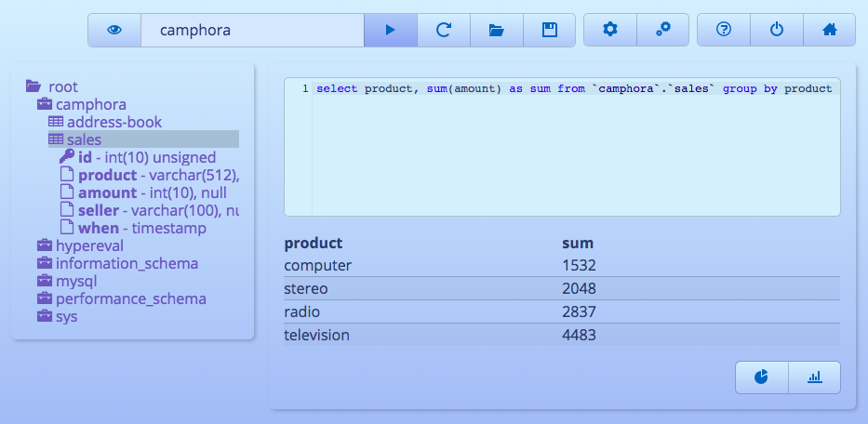Screen dimensions: 868x424
Task: Select the sales table in tree
Action: click(84, 139)
